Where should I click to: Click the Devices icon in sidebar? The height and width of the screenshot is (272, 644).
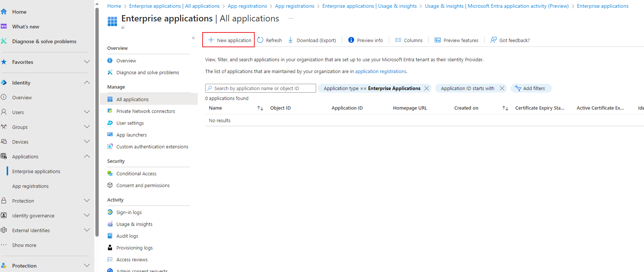tap(4, 141)
